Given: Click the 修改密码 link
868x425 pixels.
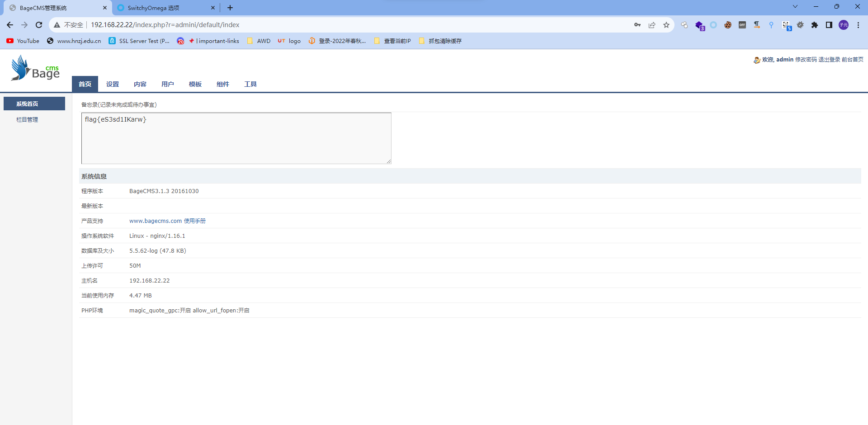Looking at the screenshot, I should [x=806, y=60].
